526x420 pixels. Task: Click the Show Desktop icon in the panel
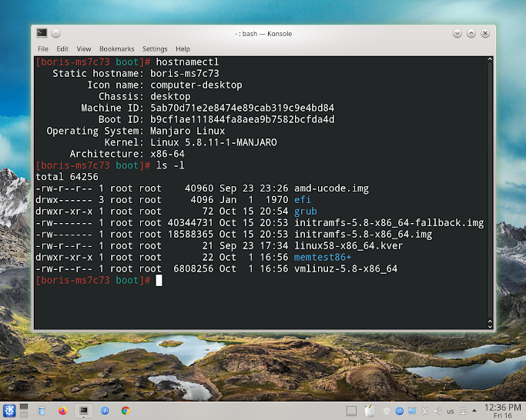click(351, 411)
